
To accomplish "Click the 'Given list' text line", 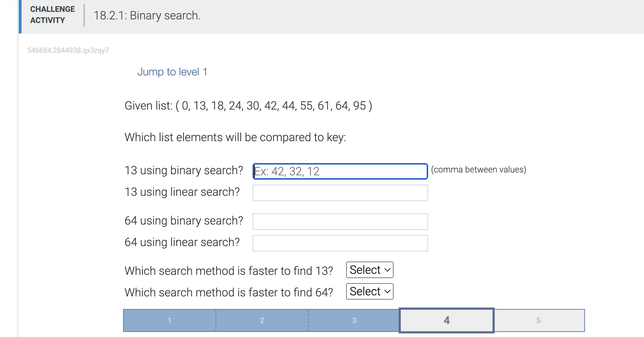I will coord(248,105).
